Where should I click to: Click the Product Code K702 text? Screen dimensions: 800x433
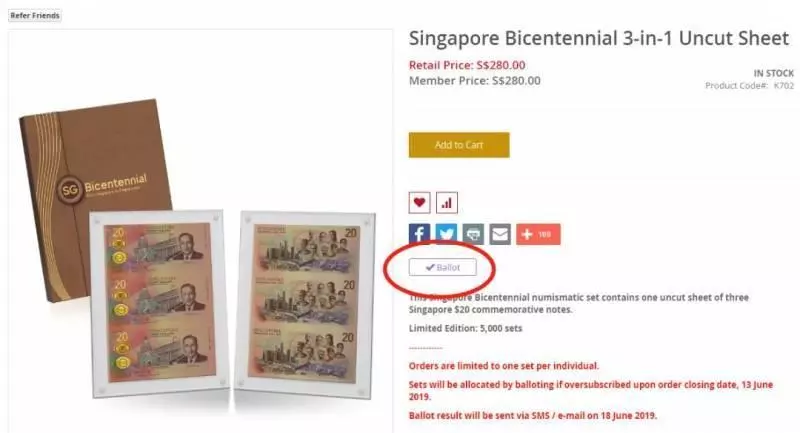pos(749,86)
